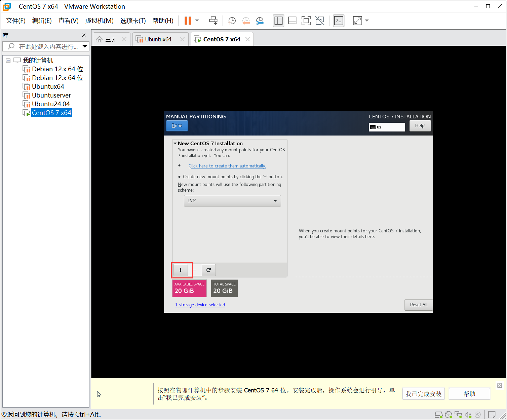Click the keyboard layout 'us' indicator
The width and height of the screenshot is (507, 420).
coord(387,127)
